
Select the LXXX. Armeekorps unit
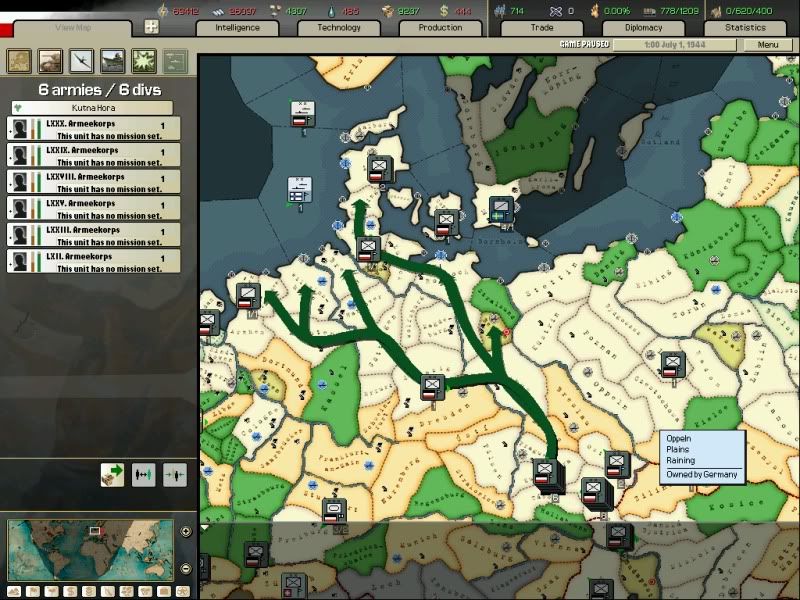tap(93, 128)
